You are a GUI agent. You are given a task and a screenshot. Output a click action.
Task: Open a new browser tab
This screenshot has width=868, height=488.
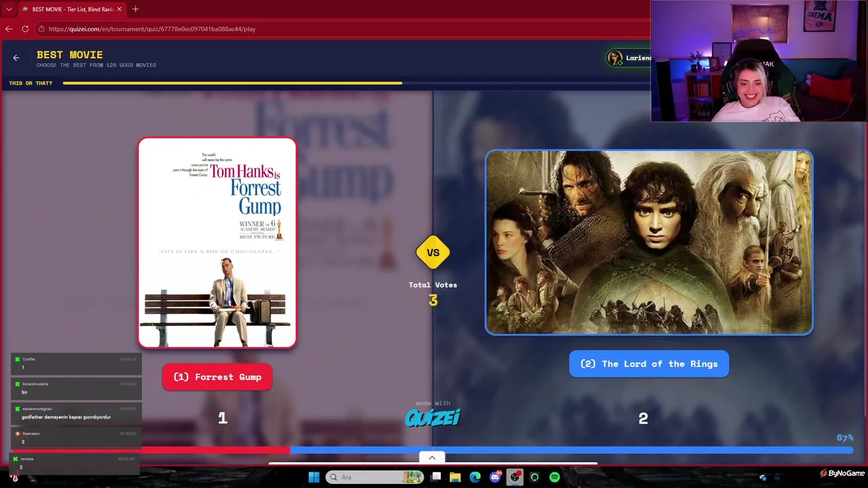click(x=136, y=9)
